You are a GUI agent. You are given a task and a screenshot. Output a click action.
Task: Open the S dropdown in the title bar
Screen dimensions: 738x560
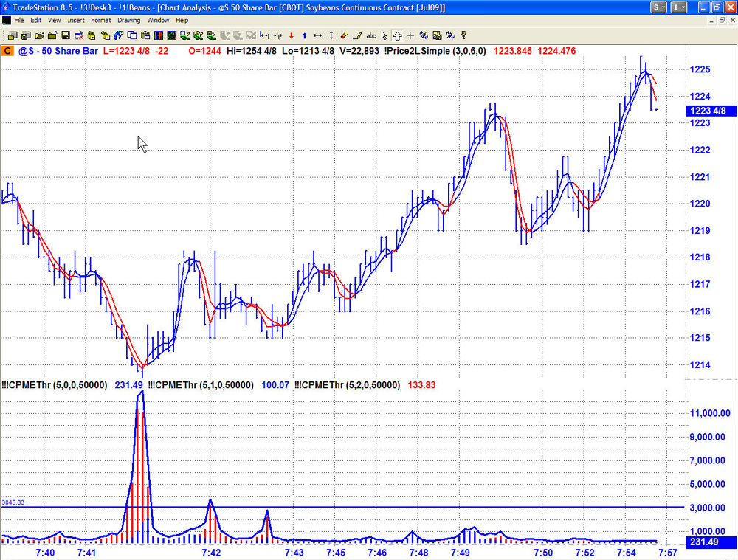tap(658, 7)
